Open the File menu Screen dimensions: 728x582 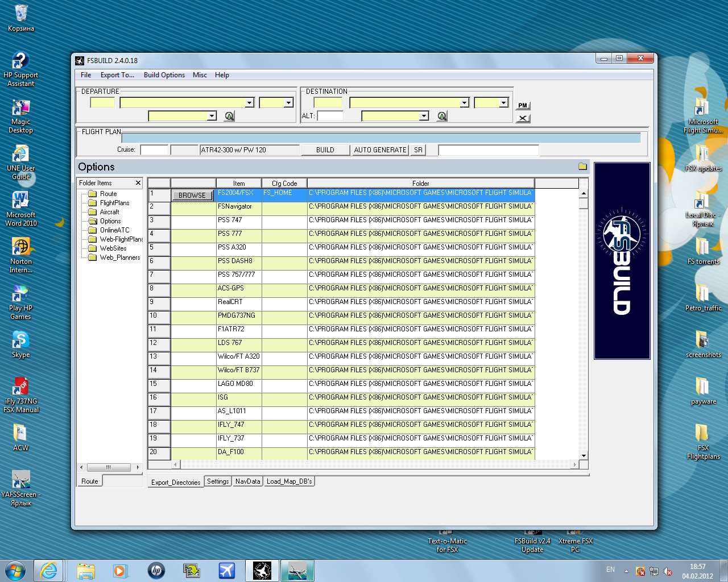(x=86, y=75)
